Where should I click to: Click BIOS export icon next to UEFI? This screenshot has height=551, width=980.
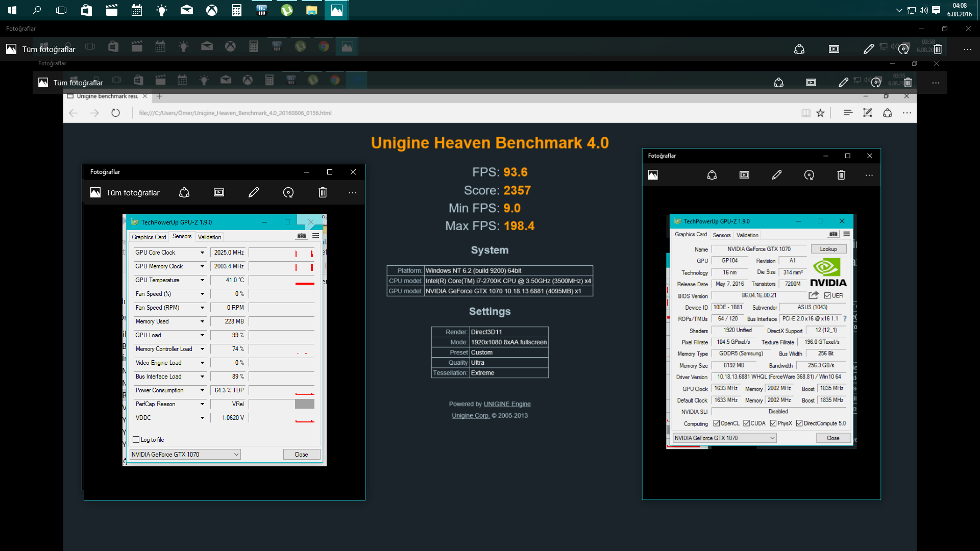814,295
